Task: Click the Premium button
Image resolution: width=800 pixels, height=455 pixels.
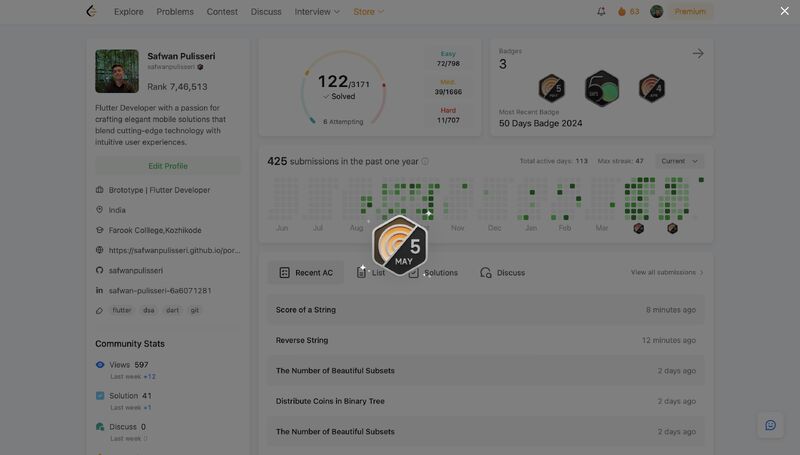Action: coord(690,11)
